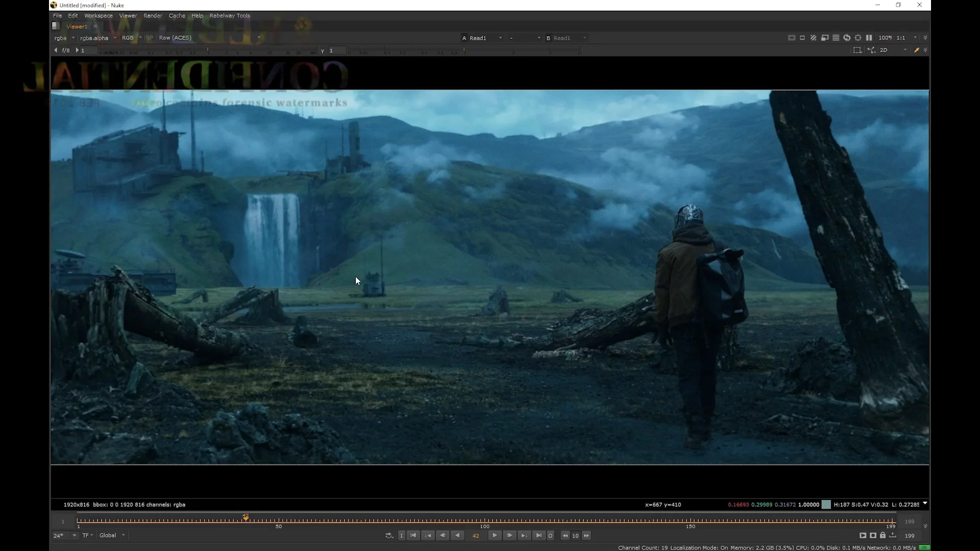Toggle the proxy mode rectangle icon
Screen dimensions: 980x551
[802, 38]
